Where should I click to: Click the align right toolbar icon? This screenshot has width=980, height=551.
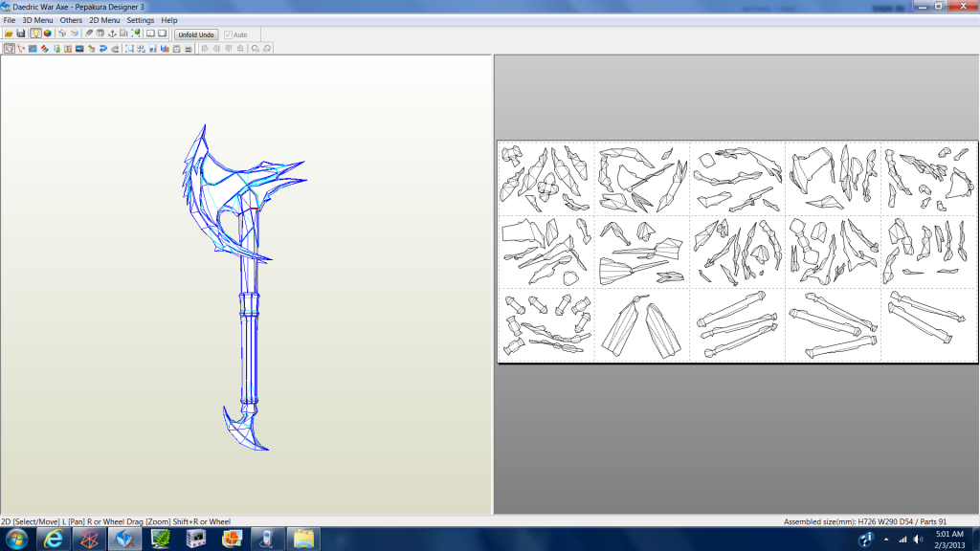point(216,49)
